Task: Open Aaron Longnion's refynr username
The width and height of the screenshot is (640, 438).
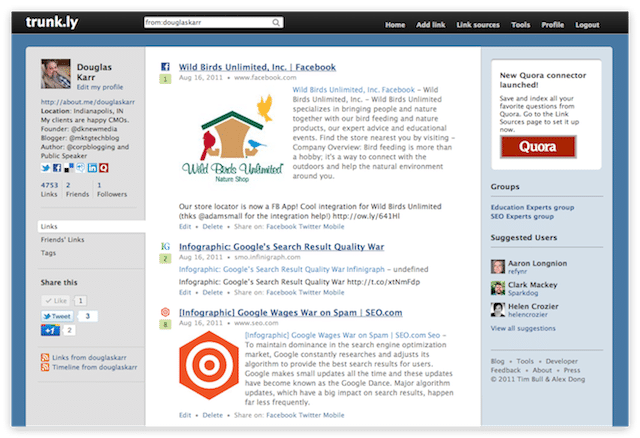Action: pyautogui.click(x=517, y=271)
